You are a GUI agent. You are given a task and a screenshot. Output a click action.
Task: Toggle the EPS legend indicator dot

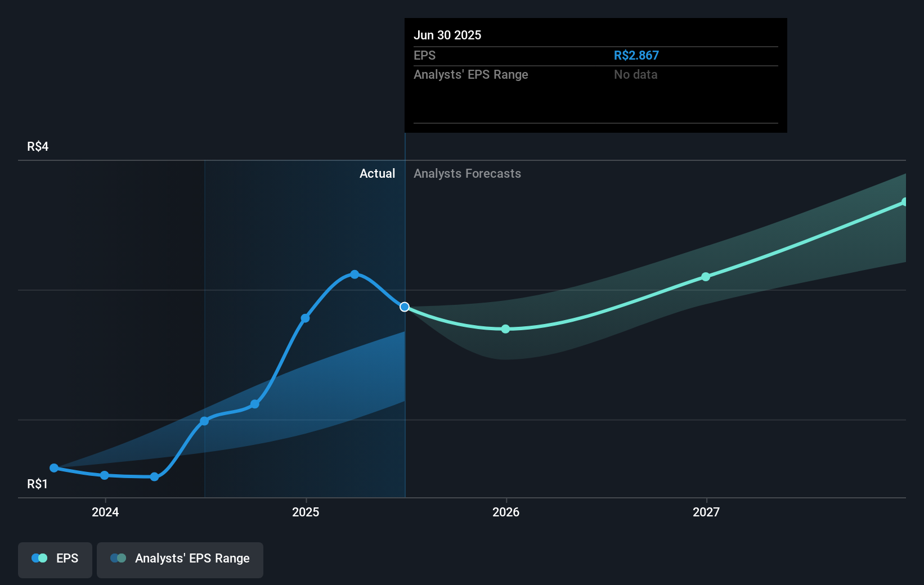(39, 558)
